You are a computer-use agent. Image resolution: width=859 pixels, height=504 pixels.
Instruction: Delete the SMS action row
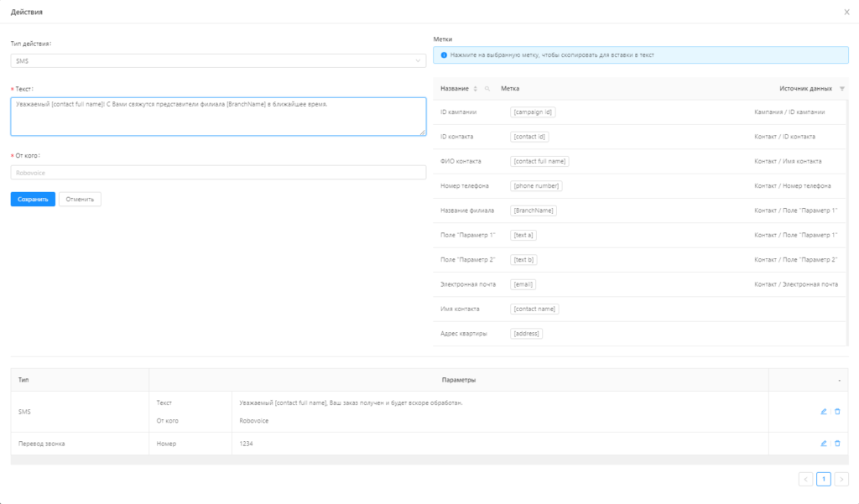pyautogui.click(x=837, y=412)
